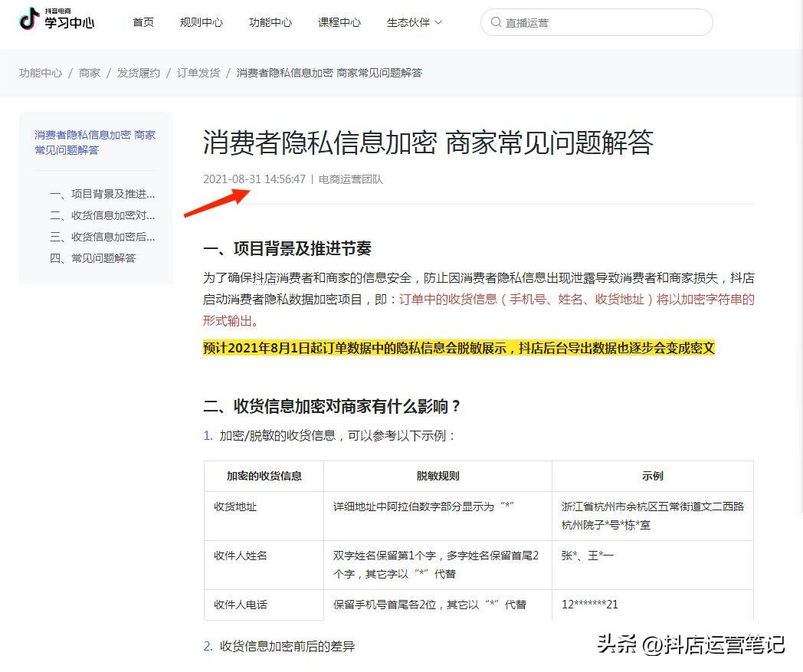Click the yellow highlighted 预计2021年8月1日 sentence

click(459, 349)
